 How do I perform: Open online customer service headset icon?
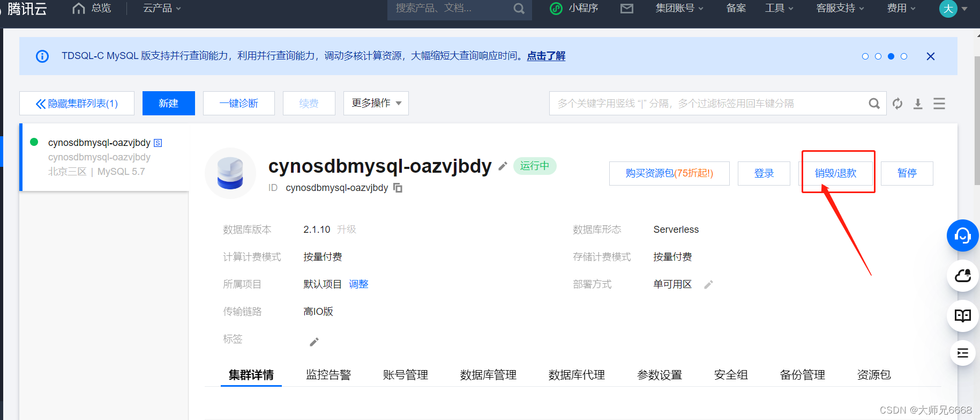(963, 235)
